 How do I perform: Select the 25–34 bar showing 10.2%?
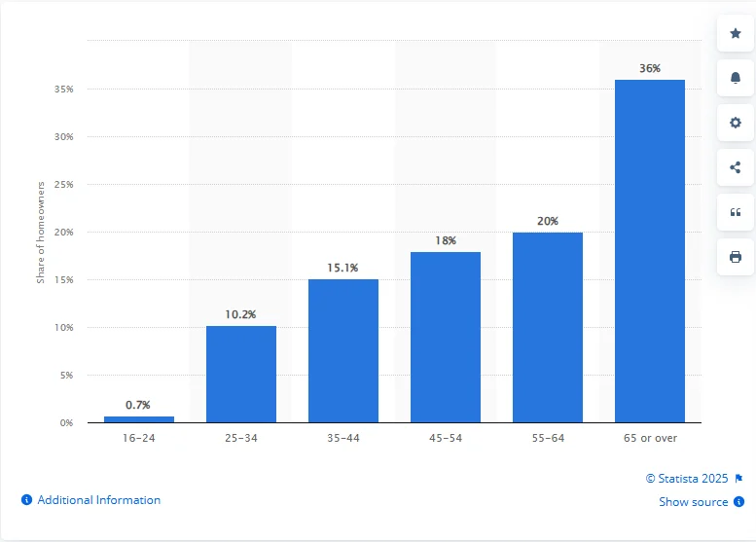241,374
